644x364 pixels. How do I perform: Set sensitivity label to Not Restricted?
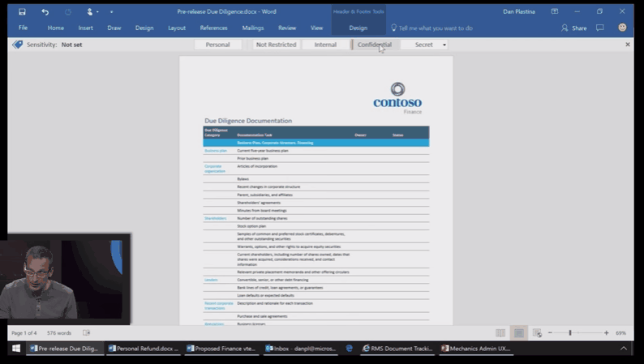(x=276, y=45)
